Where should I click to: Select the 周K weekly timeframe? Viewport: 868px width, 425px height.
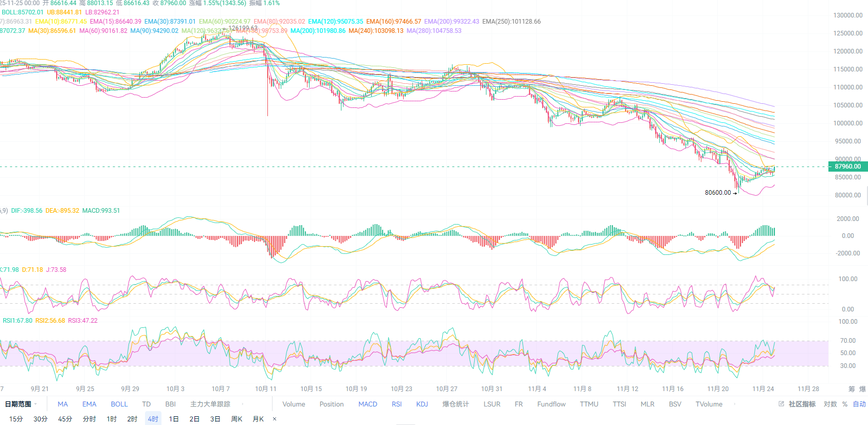click(x=237, y=419)
